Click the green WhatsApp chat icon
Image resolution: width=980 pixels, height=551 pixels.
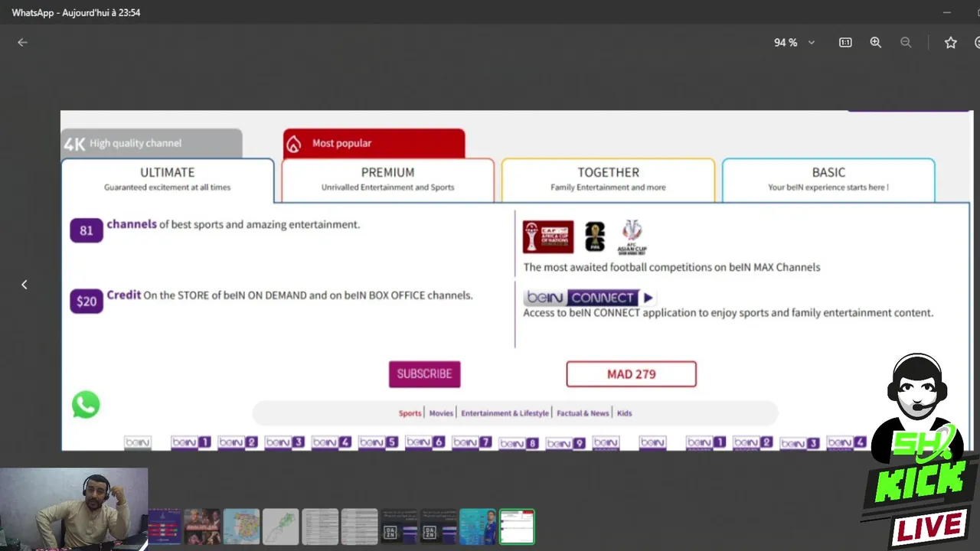click(x=86, y=405)
